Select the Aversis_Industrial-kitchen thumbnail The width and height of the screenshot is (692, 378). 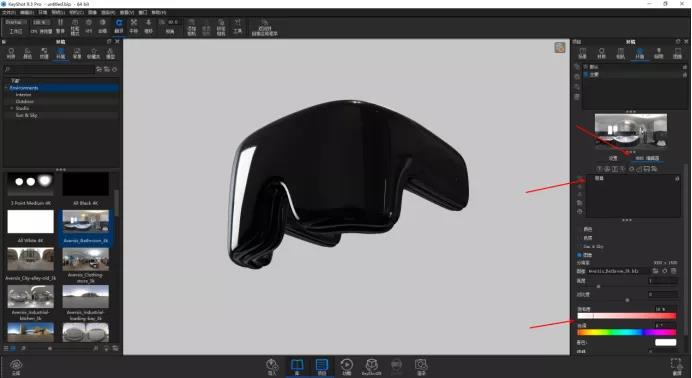[x=30, y=296]
